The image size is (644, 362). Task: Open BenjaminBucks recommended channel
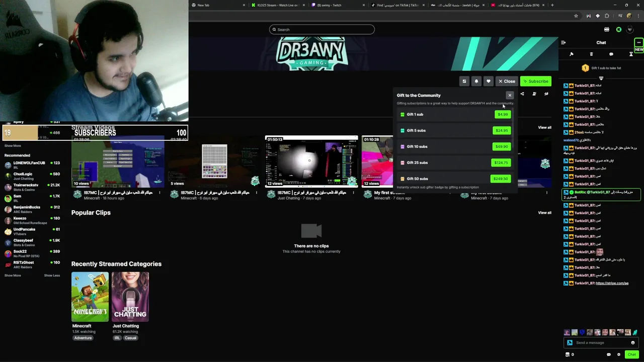pyautogui.click(x=32, y=209)
